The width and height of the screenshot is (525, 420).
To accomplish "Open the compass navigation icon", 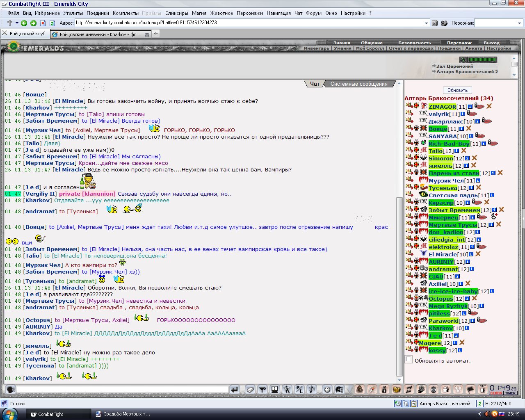I will click(372, 389).
